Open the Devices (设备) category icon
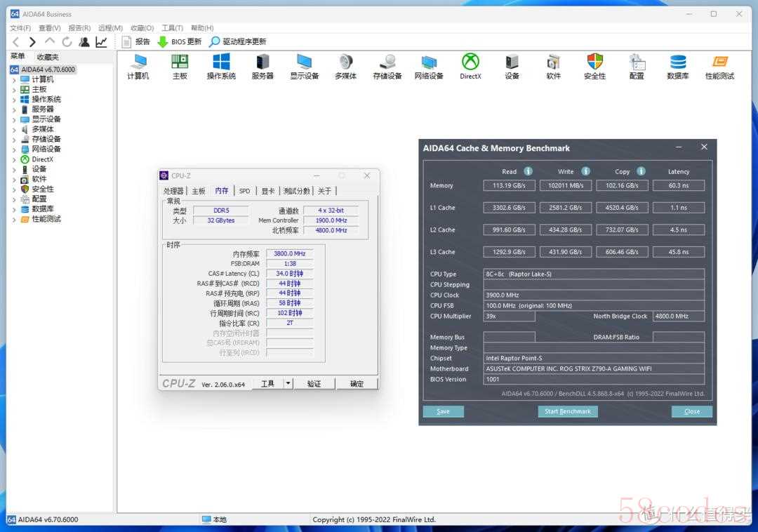 (512, 67)
